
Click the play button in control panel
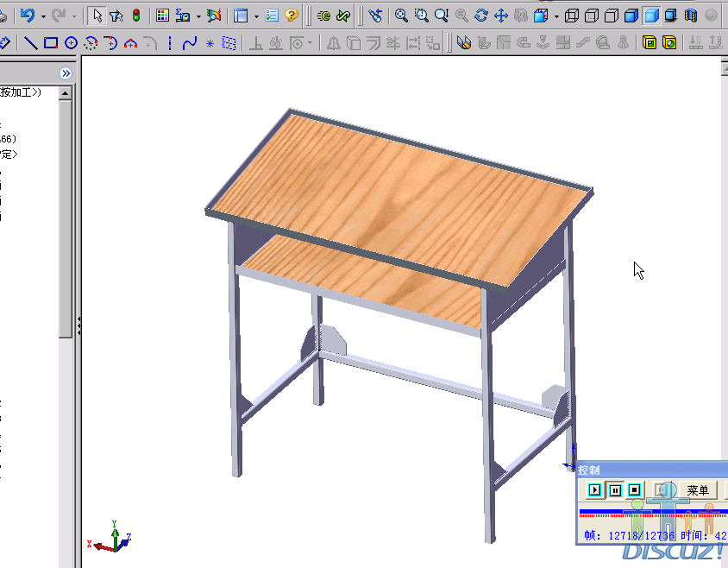coord(594,490)
